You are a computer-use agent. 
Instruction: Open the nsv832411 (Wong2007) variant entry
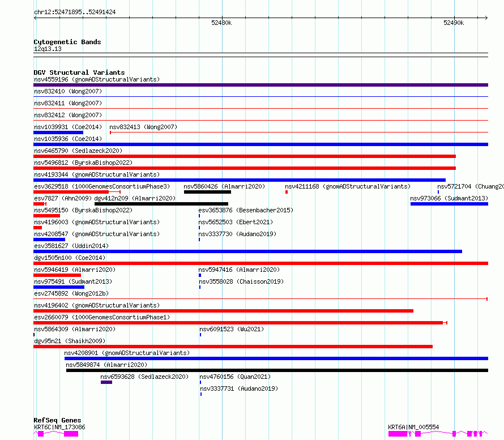(x=68, y=103)
